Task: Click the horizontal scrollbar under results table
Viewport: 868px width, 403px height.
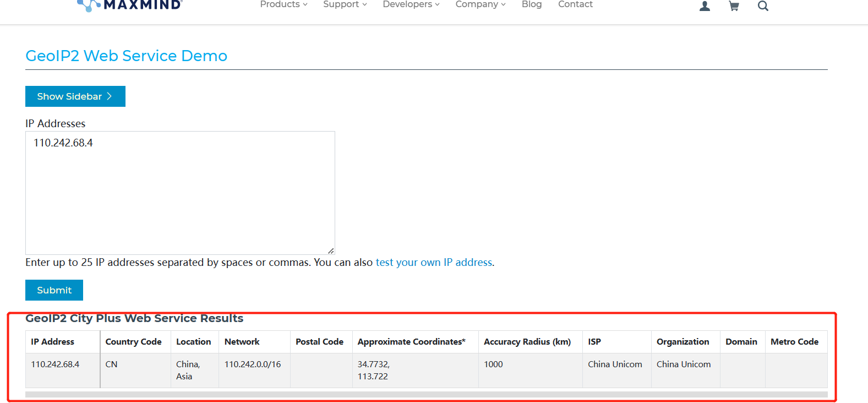Action: coord(427,394)
